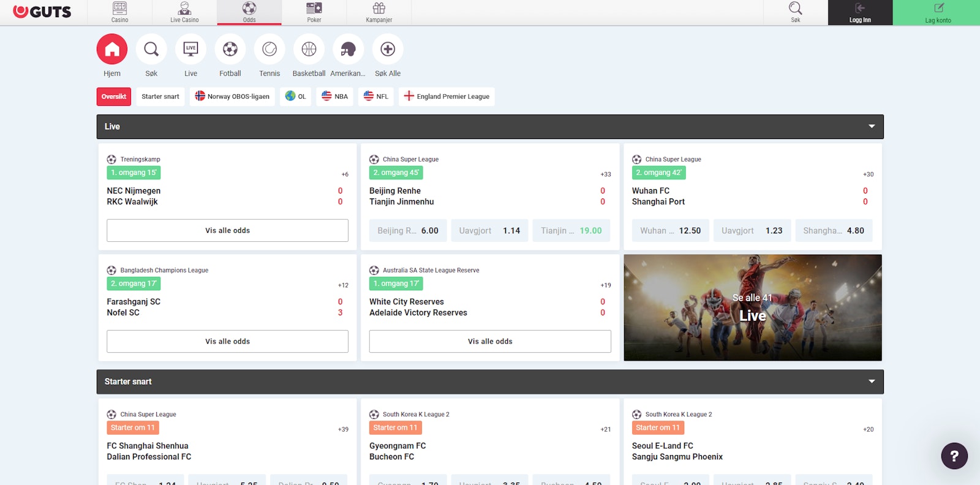Image resolution: width=980 pixels, height=485 pixels.
Task: Open the Basketball sport icon
Action: pyautogui.click(x=309, y=50)
